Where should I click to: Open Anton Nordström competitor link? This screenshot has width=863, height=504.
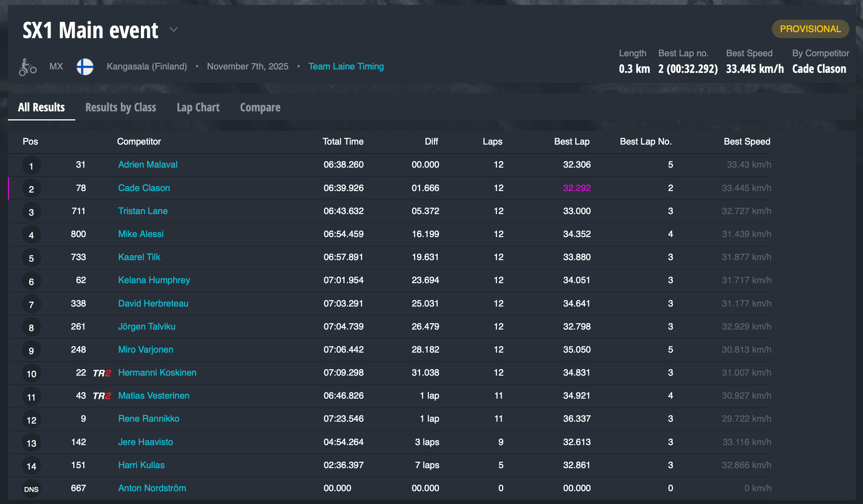point(152,488)
